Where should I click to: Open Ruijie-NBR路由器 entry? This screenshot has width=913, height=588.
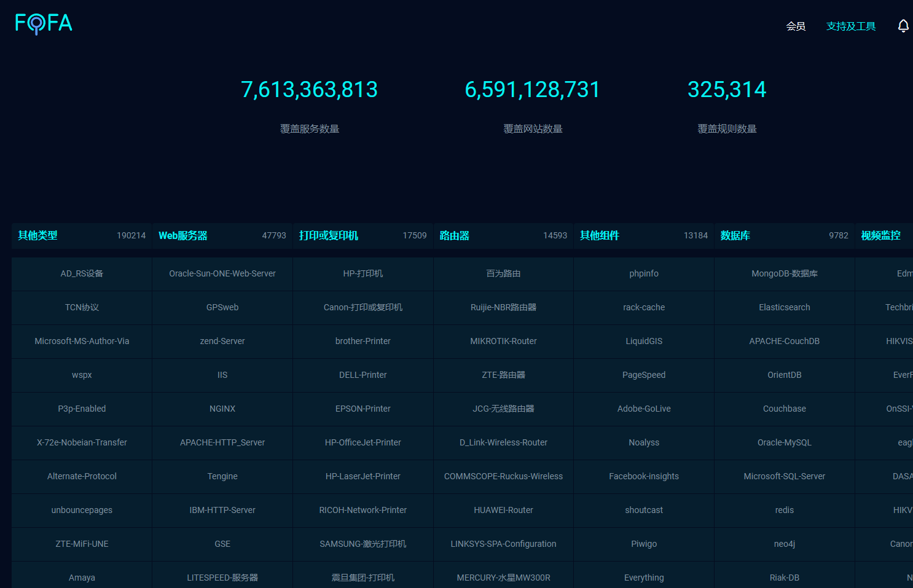point(504,307)
